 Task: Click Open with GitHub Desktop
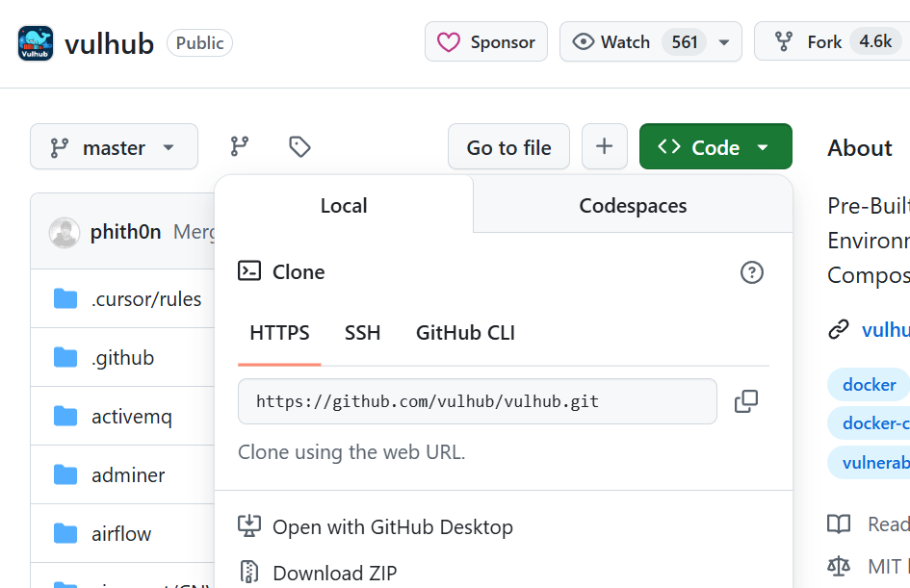pyautogui.click(x=393, y=526)
